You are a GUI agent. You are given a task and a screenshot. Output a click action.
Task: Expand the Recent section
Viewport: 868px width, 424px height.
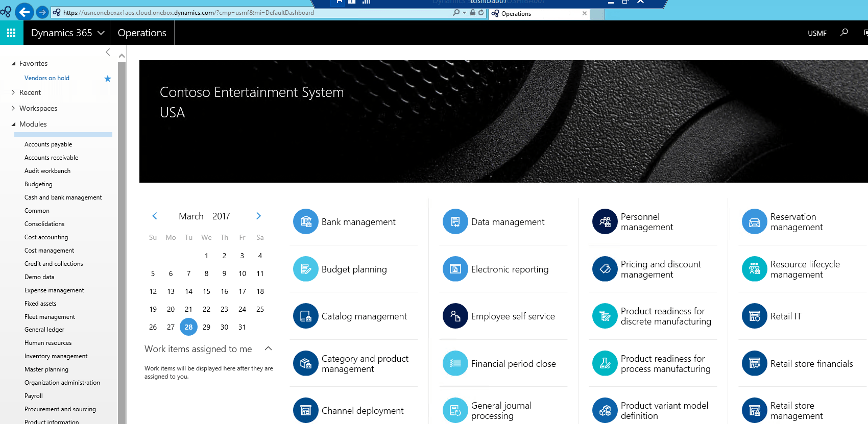[x=13, y=92]
